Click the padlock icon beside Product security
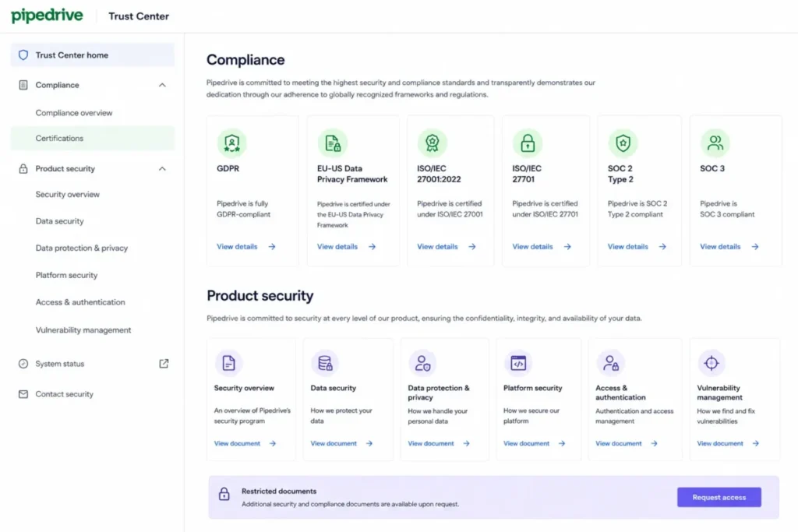The image size is (798, 532). tap(23, 169)
